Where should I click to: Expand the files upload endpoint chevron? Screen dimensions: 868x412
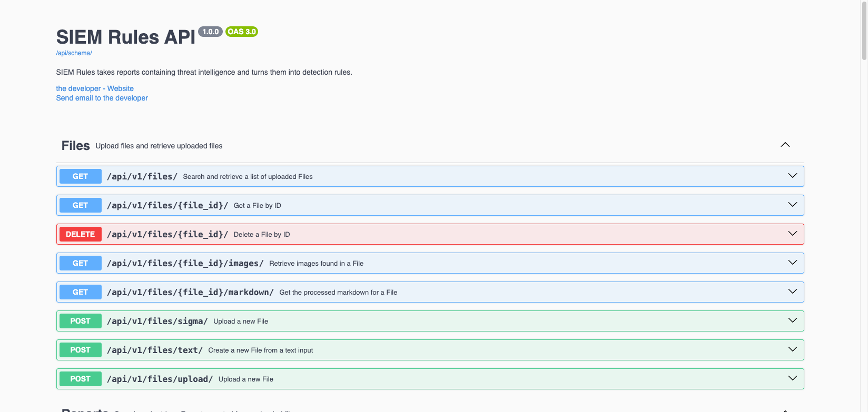(x=792, y=378)
